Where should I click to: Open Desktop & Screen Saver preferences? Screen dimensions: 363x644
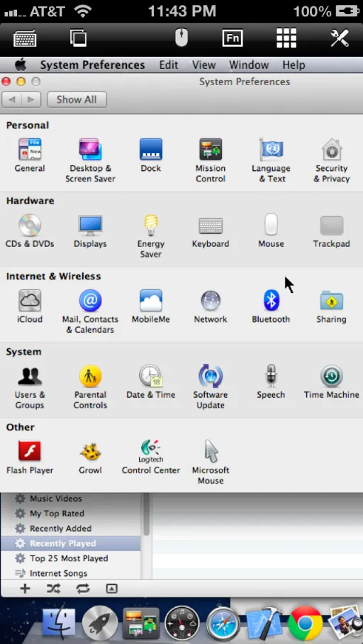90,160
